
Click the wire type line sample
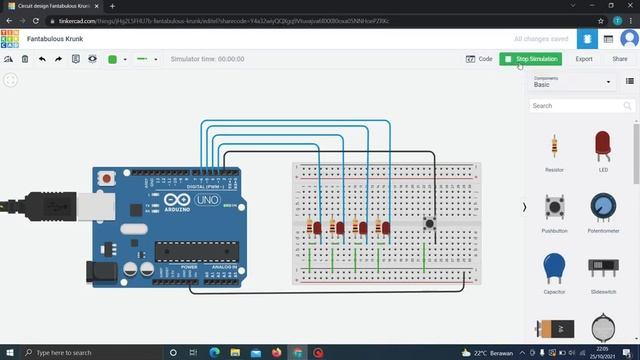pos(142,59)
